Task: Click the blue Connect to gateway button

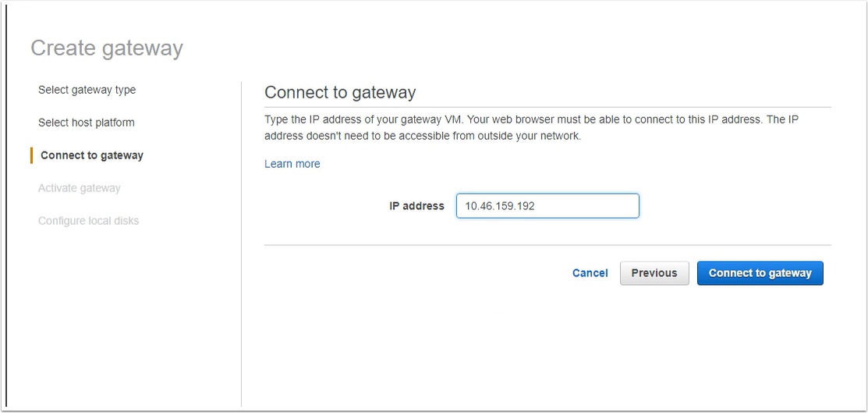Action: point(760,273)
